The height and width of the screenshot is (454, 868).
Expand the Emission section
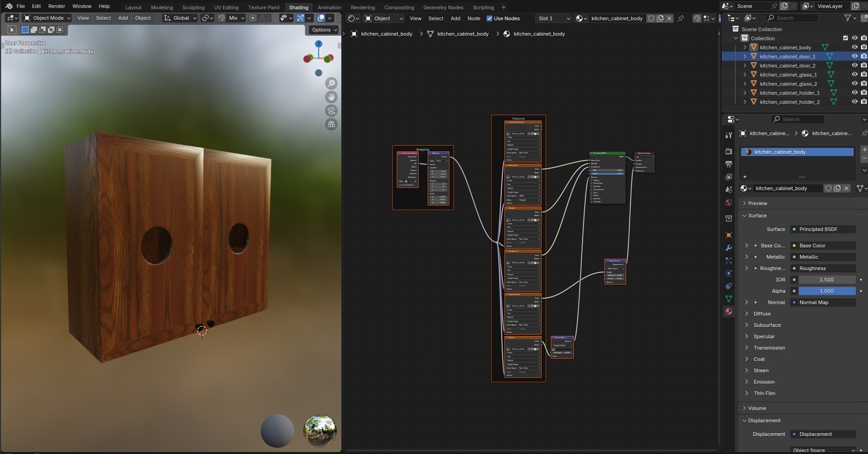coord(764,382)
